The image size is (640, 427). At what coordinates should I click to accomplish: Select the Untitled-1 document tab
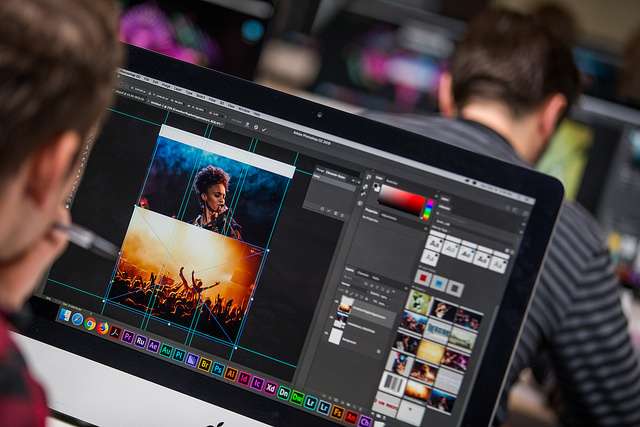[187, 113]
